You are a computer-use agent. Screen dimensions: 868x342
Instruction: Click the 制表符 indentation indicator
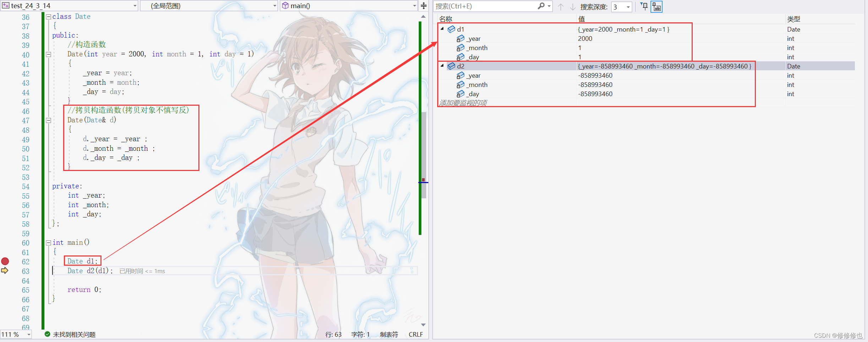389,335
